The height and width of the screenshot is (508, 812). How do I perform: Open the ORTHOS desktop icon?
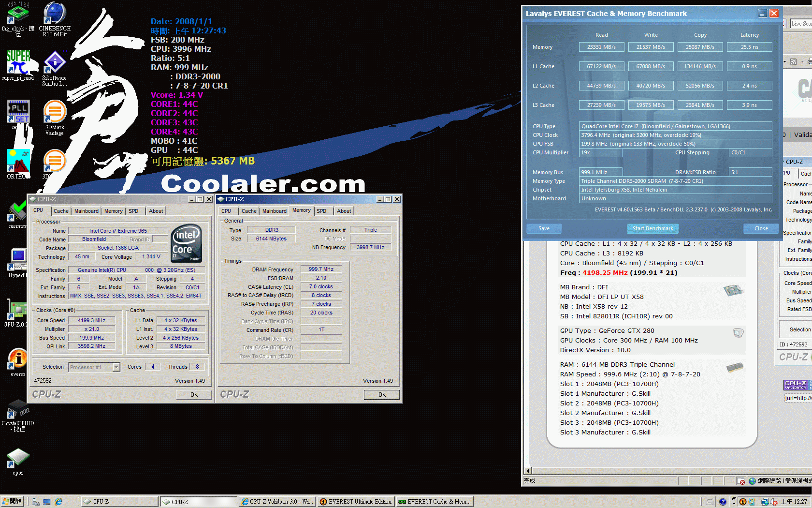point(18,164)
